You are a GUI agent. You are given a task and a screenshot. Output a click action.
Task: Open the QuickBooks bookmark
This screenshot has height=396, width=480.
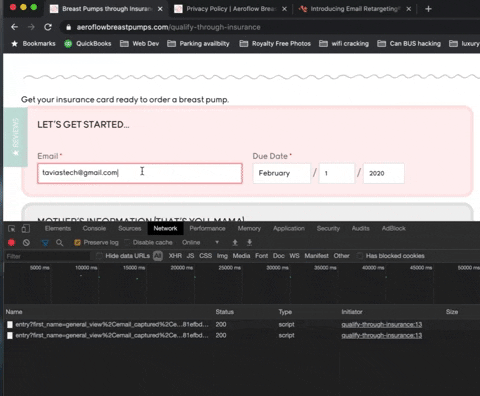click(88, 44)
